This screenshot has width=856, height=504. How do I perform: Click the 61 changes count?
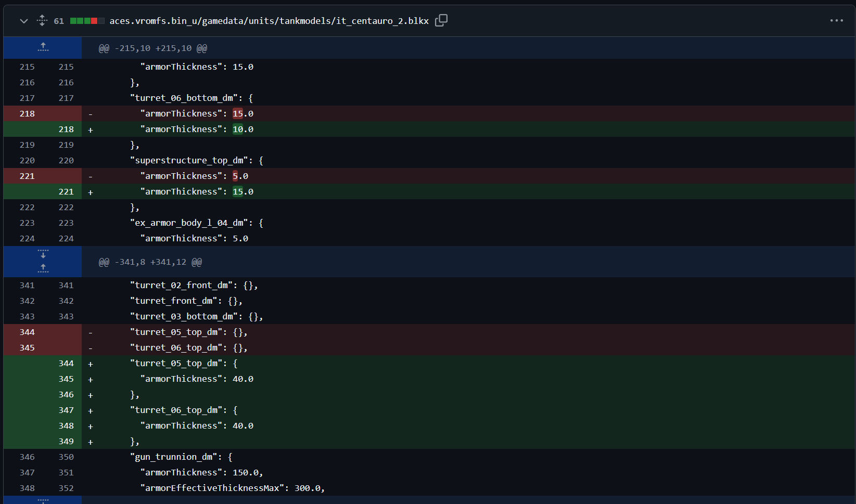59,21
